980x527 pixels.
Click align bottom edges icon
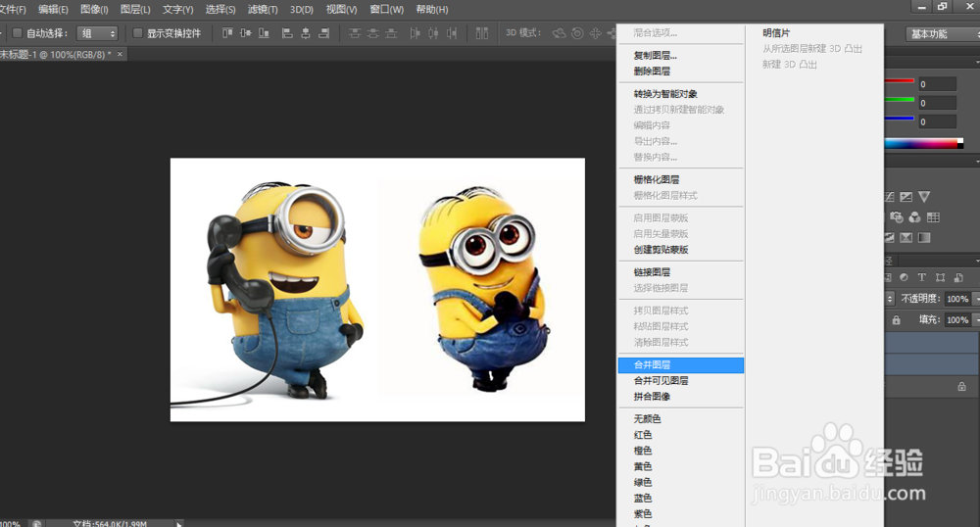pos(264,33)
